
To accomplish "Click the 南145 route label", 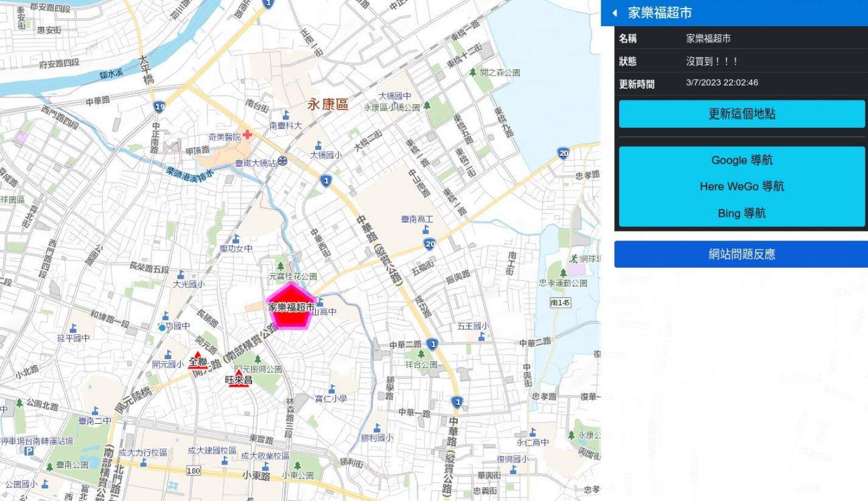I will [x=560, y=302].
